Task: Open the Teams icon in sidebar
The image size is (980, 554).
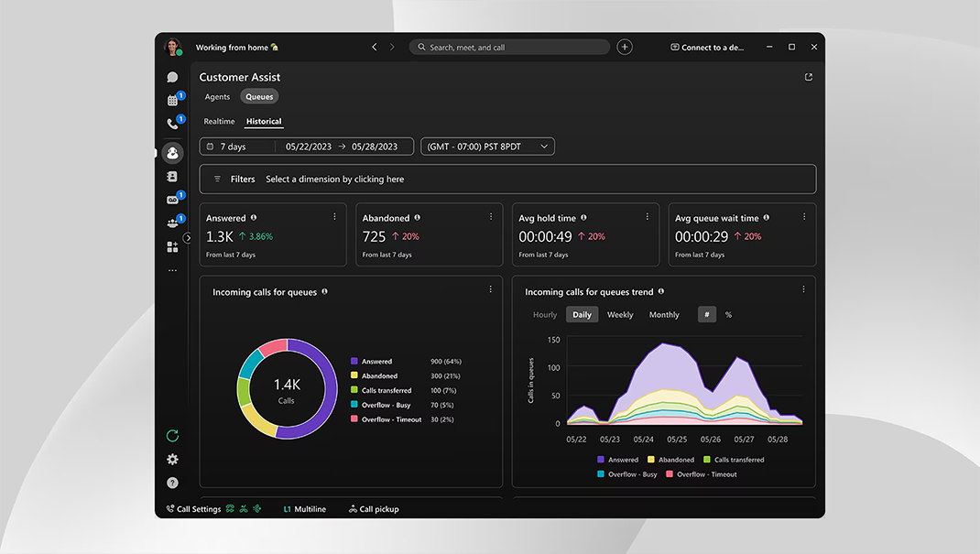Action: point(172,223)
